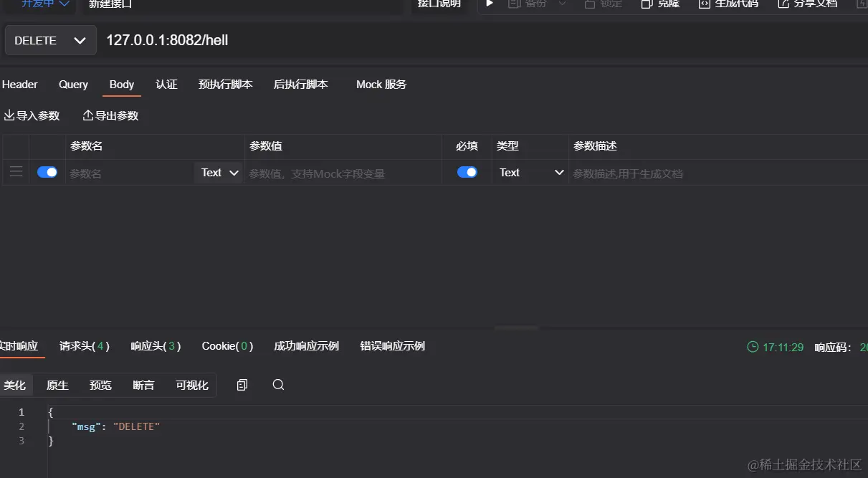Click line number 3 in response
This screenshot has width=868, height=478.
(22, 441)
